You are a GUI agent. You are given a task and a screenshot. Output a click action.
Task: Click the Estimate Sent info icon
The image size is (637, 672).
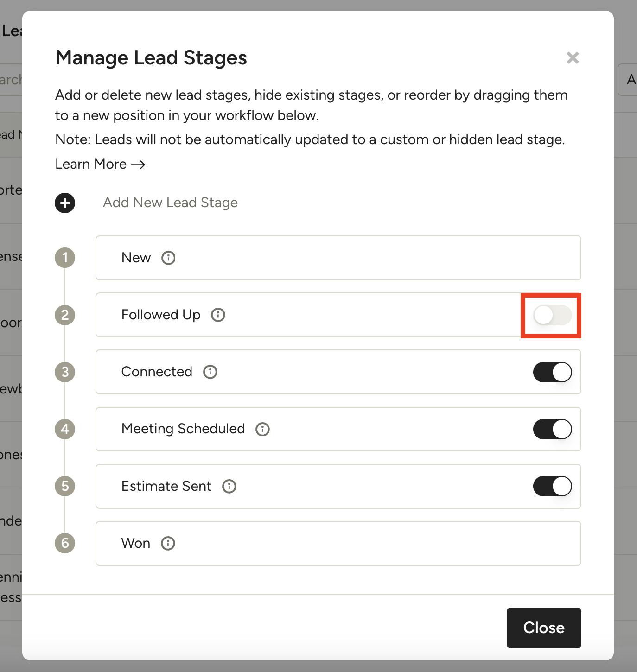(229, 486)
